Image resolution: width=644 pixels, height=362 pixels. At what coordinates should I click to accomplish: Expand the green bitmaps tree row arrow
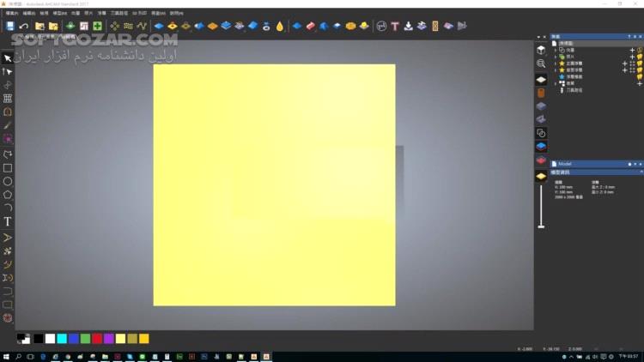tap(556, 57)
